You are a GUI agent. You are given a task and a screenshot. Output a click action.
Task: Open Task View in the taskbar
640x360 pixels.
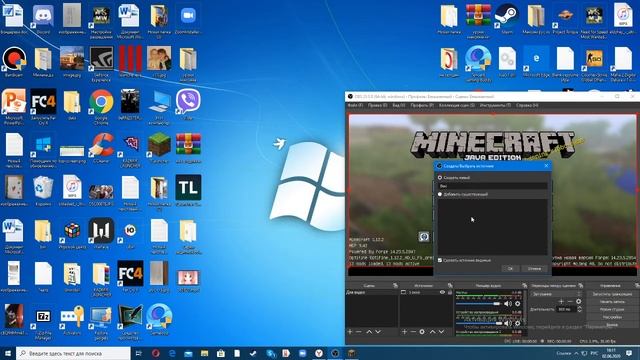click(x=138, y=353)
